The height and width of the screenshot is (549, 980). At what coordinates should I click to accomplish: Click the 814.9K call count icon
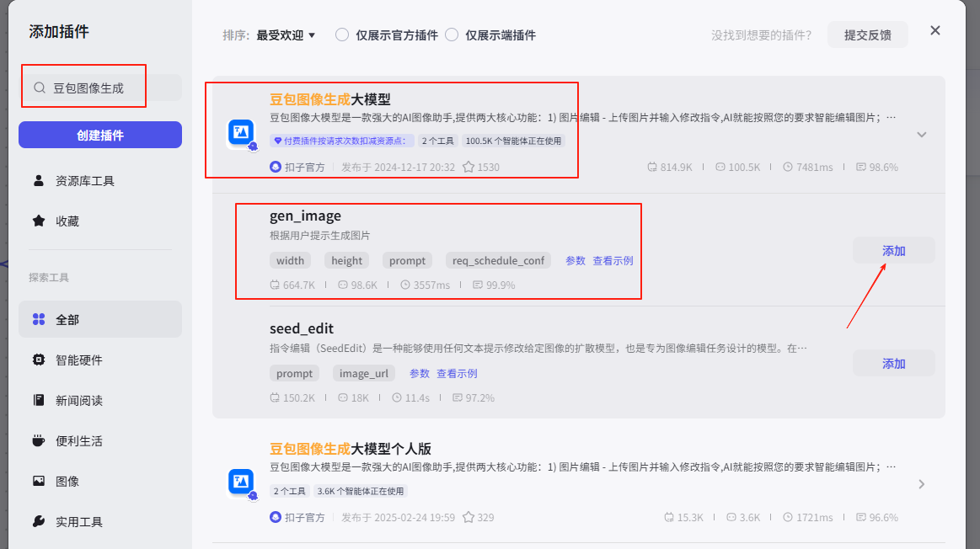(652, 167)
